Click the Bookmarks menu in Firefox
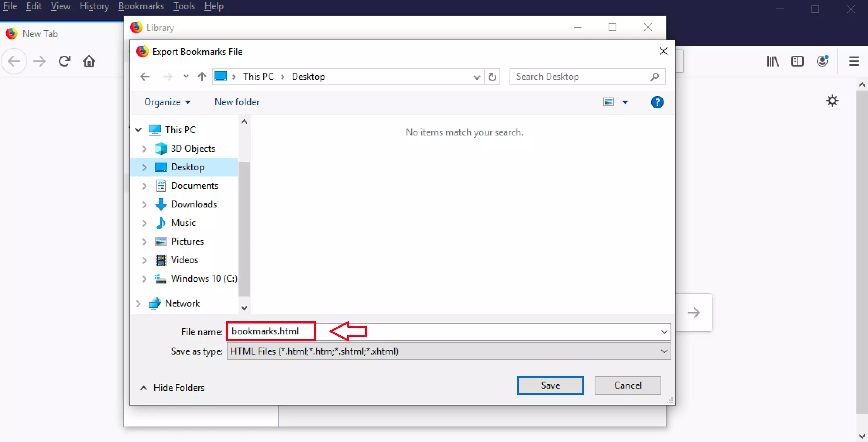 141,6
